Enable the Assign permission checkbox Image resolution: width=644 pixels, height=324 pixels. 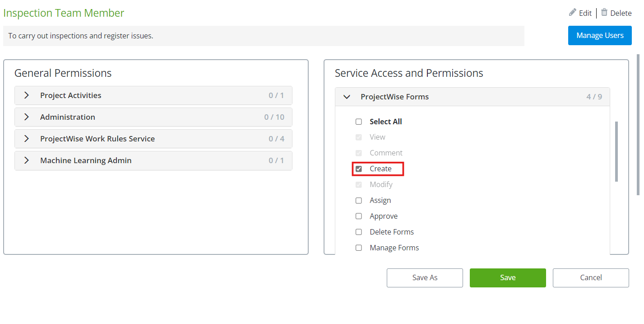pyautogui.click(x=359, y=201)
